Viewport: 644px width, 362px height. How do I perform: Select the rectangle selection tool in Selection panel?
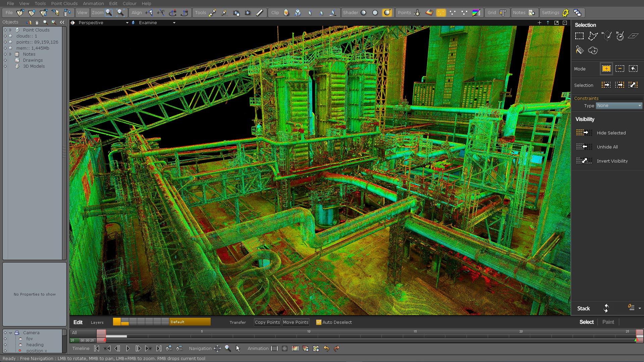(580, 36)
